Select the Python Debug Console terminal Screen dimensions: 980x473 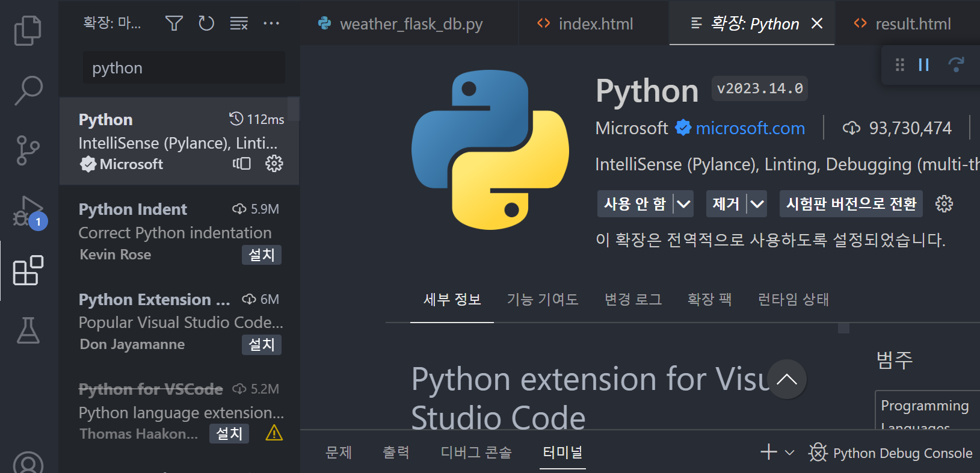[890, 453]
